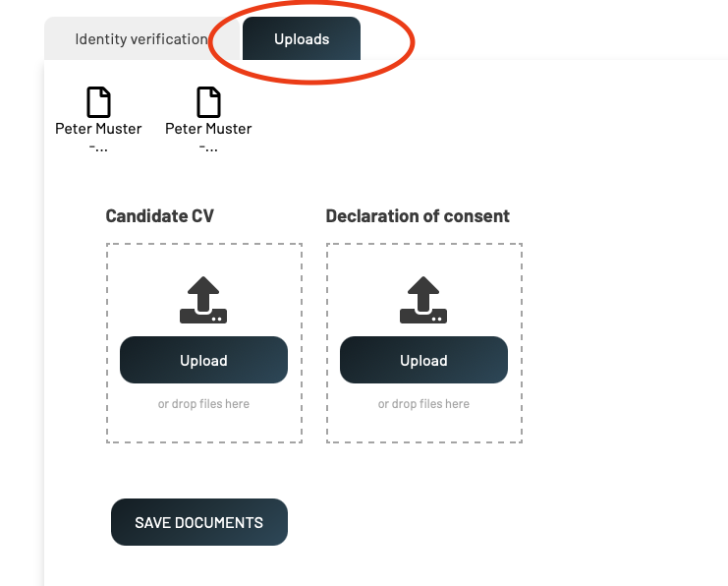This screenshot has height=586, width=728.
Task: Click "or drop files here" in Declaration of consent box
Action: point(423,404)
